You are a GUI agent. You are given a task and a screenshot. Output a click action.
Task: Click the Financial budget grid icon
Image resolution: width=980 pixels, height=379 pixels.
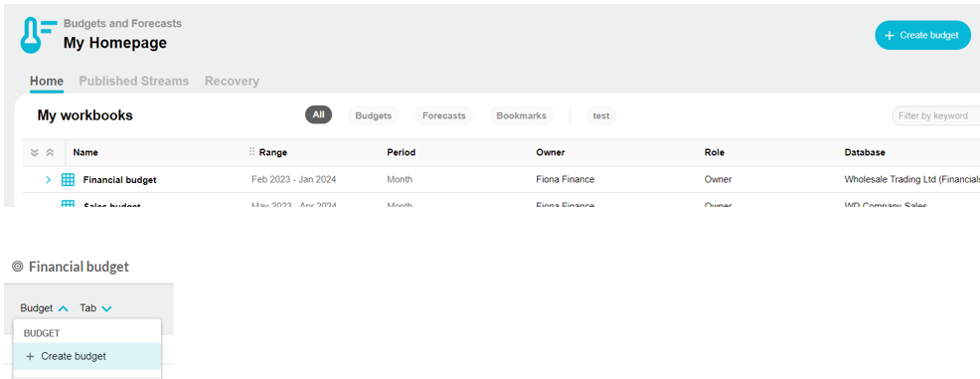tap(69, 179)
